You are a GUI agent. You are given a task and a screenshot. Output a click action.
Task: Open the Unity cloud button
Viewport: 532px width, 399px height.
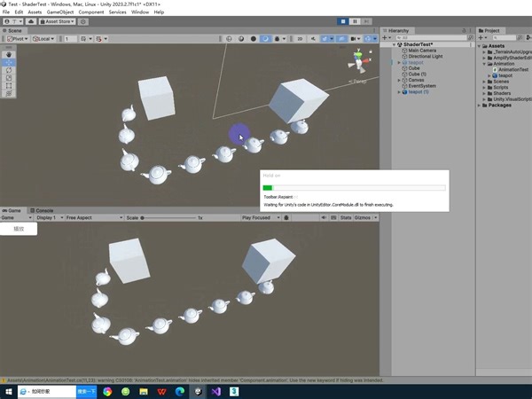coord(31,21)
